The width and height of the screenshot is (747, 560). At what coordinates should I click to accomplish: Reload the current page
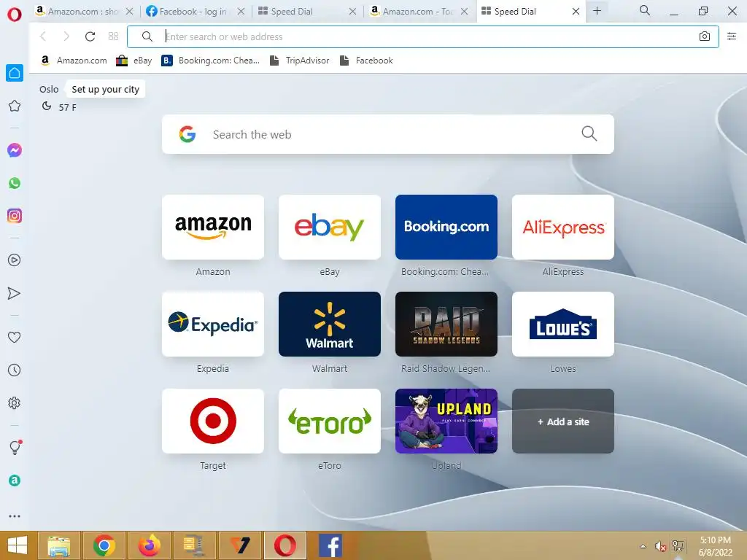click(x=90, y=36)
